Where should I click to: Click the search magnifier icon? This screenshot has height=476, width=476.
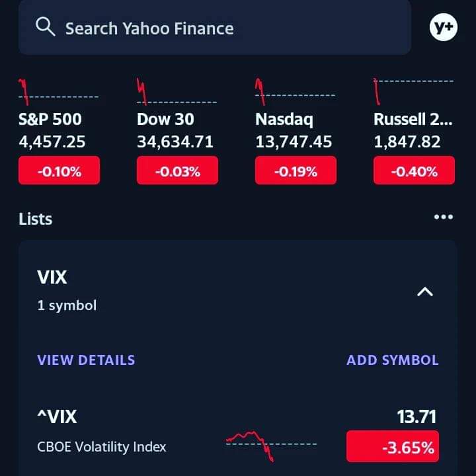pos(45,26)
